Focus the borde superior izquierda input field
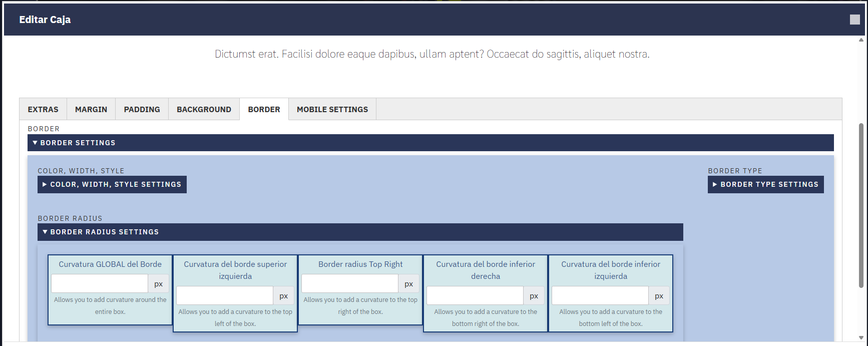 coord(225,295)
